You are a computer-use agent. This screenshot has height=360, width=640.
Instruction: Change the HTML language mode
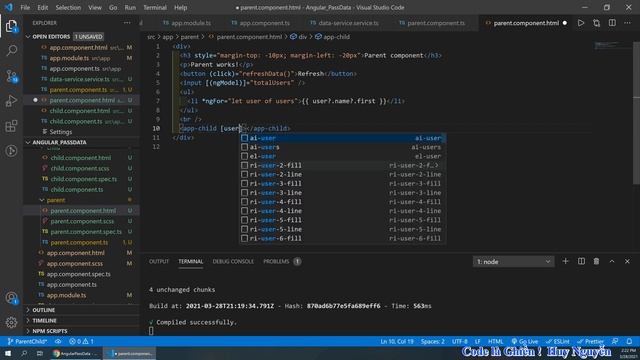click(496, 341)
